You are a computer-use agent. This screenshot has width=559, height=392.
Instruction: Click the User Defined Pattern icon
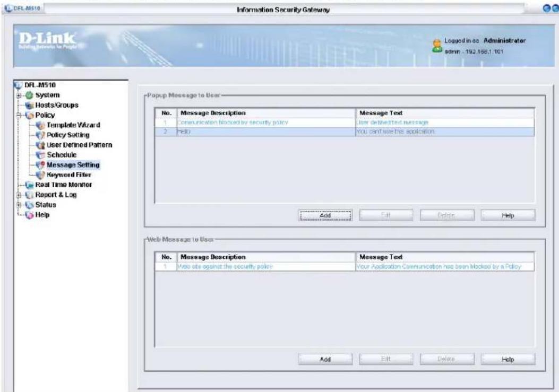coord(41,145)
